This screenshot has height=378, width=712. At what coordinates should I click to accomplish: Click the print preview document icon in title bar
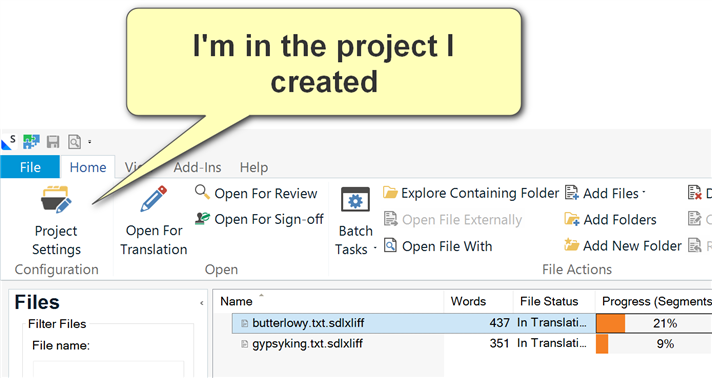[x=74, y=142]
